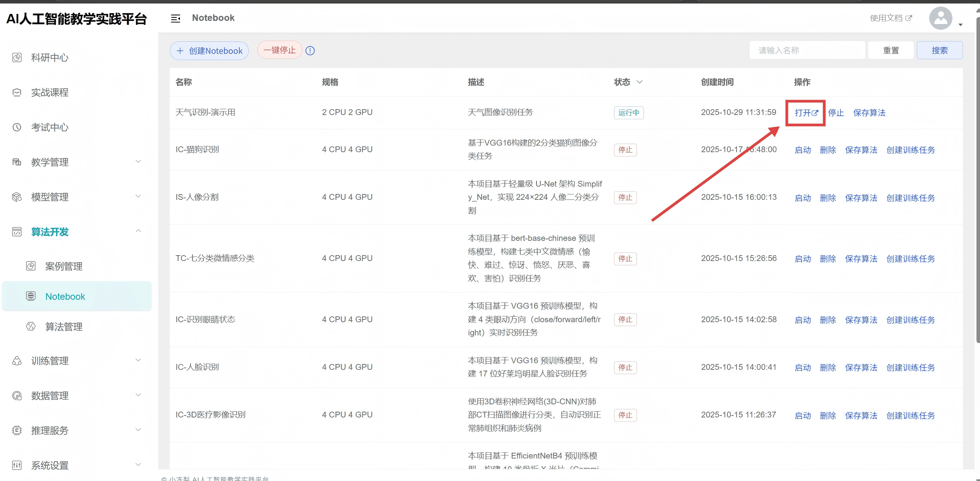The image size is (980, 481).
Task: Click the 创建Notebook button
Action: tap(209, 51)
